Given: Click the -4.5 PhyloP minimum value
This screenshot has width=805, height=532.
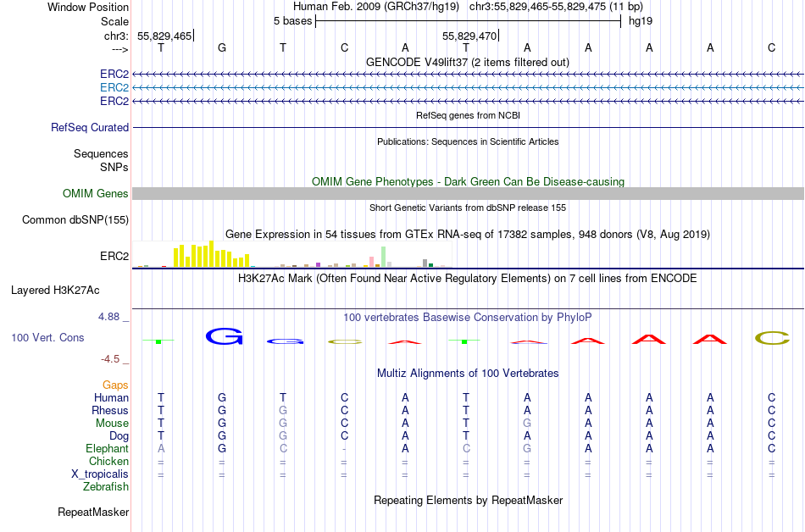Looking at the screenshot, I should click(x=110, y=358).
